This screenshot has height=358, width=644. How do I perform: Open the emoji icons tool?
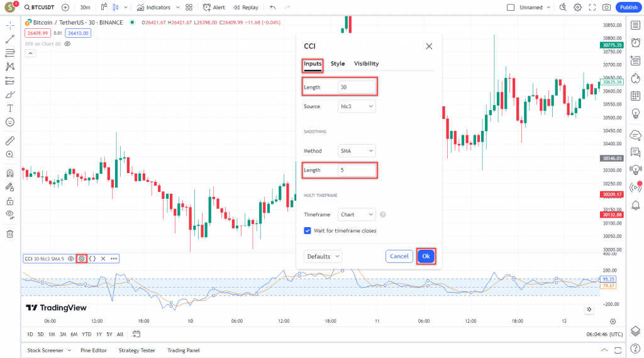coord(10,122)
